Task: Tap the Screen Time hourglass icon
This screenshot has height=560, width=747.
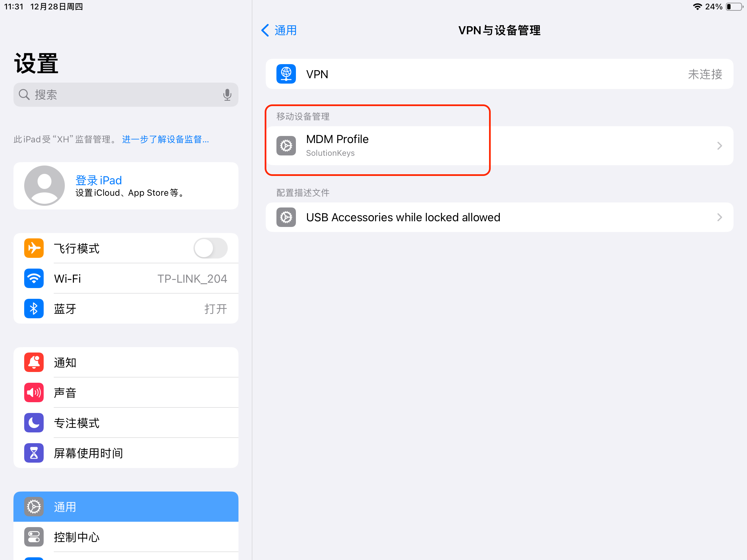Action: (x=34, y=453)
